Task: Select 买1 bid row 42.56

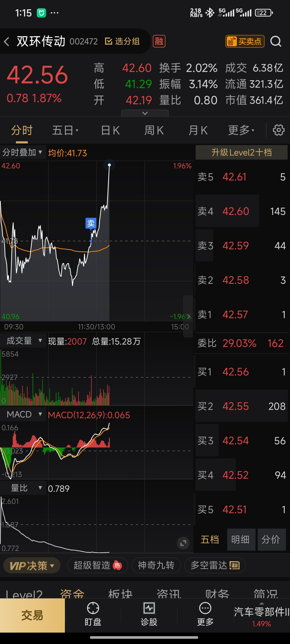Action: point(242,372)
